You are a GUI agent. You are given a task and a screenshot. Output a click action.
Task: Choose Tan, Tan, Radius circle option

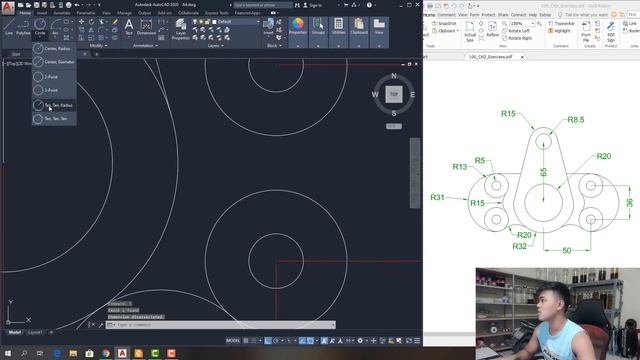click(x=54, y=105)
